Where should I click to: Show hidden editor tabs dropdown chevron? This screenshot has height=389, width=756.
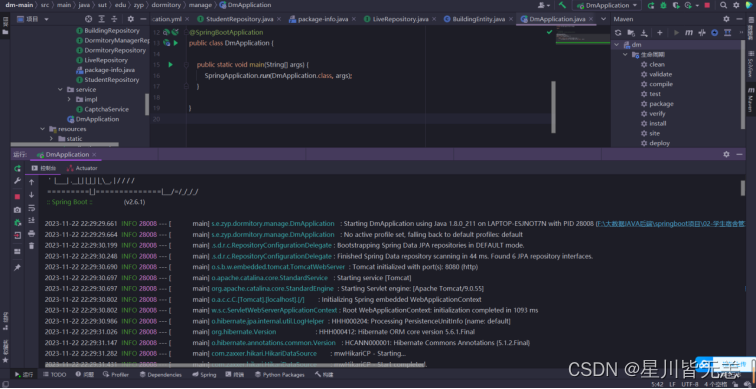(604, 19)
